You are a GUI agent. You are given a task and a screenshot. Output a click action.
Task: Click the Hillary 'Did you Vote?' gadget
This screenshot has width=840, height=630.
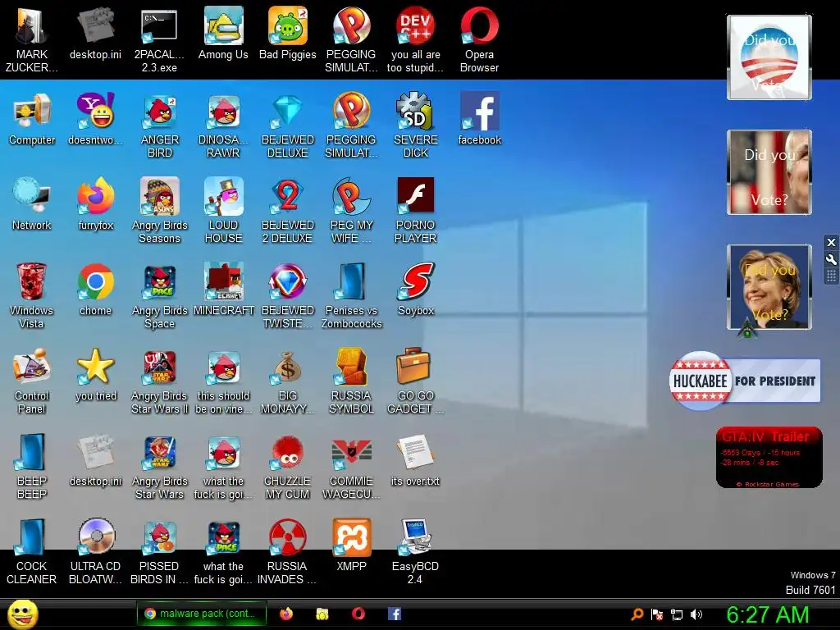[x=769, y=287]
